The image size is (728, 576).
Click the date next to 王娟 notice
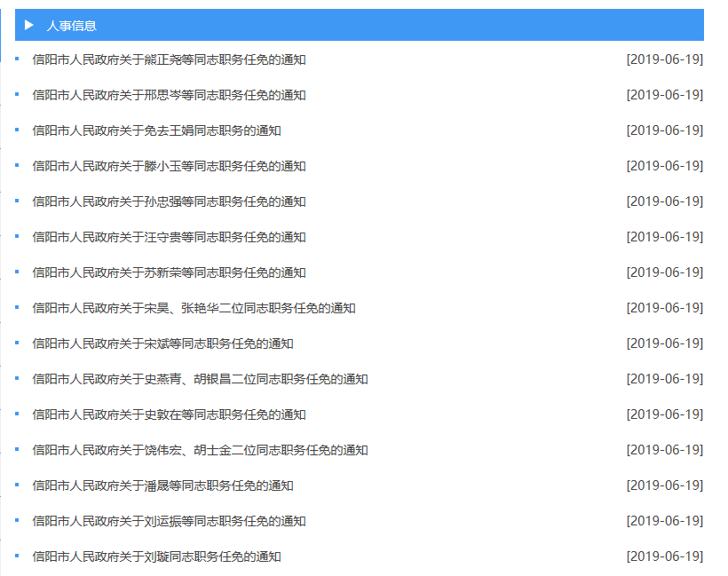coord(665,130)
